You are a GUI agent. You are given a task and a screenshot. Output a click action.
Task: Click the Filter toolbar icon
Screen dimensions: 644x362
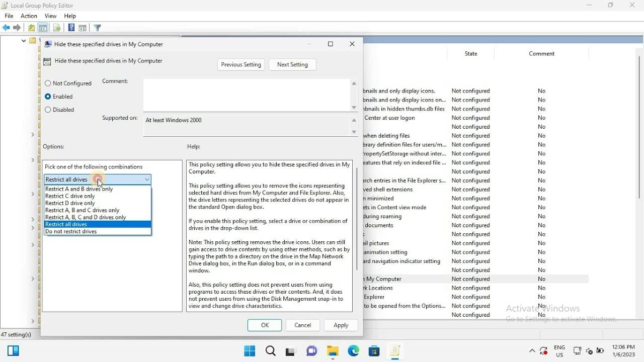[x=97, y=28]
